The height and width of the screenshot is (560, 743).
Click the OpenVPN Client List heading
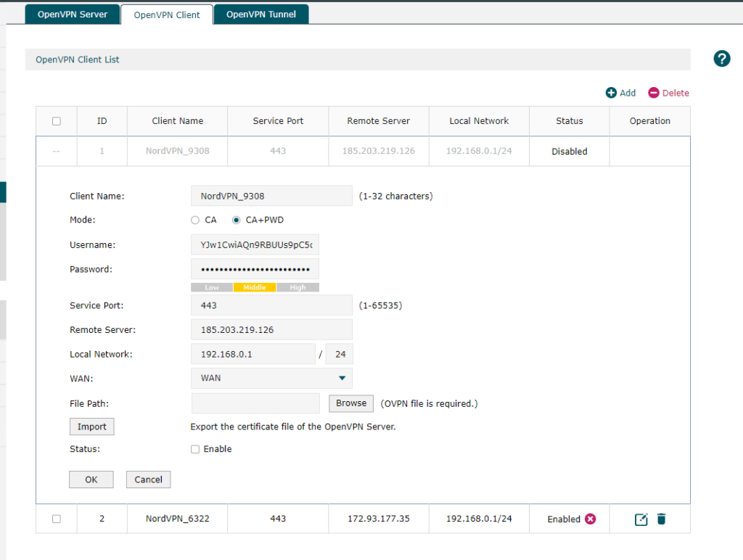pos(77,59)
